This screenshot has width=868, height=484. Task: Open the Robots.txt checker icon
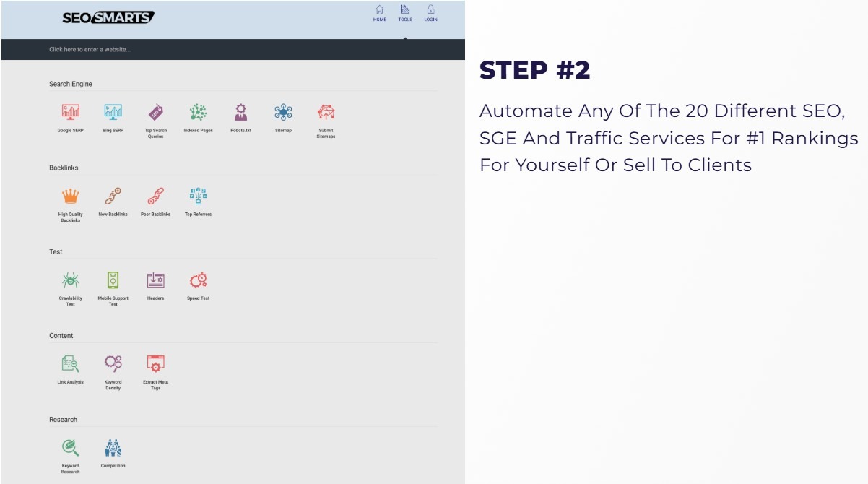pyautogui.click(x=240, y=112)
